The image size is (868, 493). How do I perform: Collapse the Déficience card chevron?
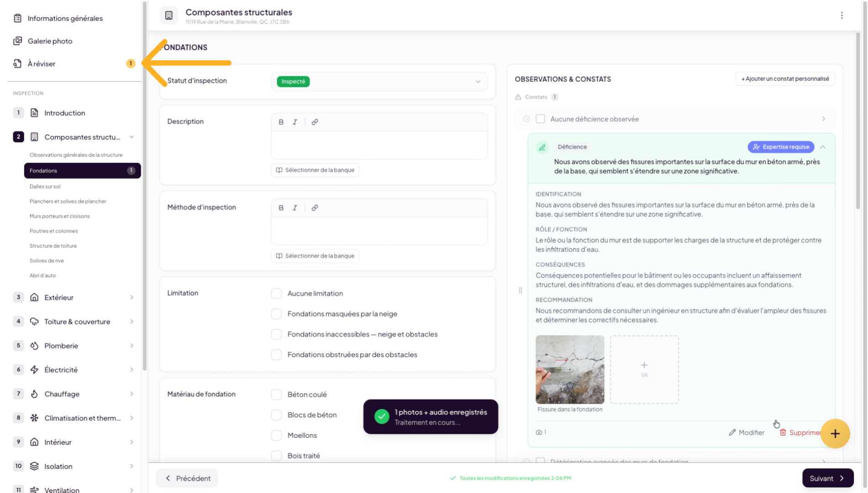pos(823,147)
